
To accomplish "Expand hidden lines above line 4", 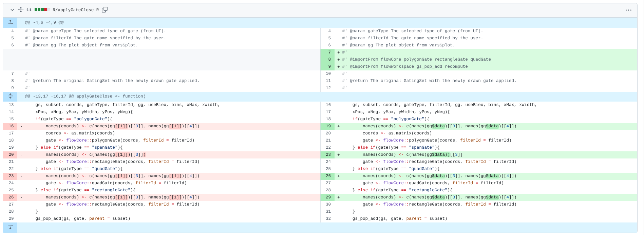I will click(x=10, y=22).
